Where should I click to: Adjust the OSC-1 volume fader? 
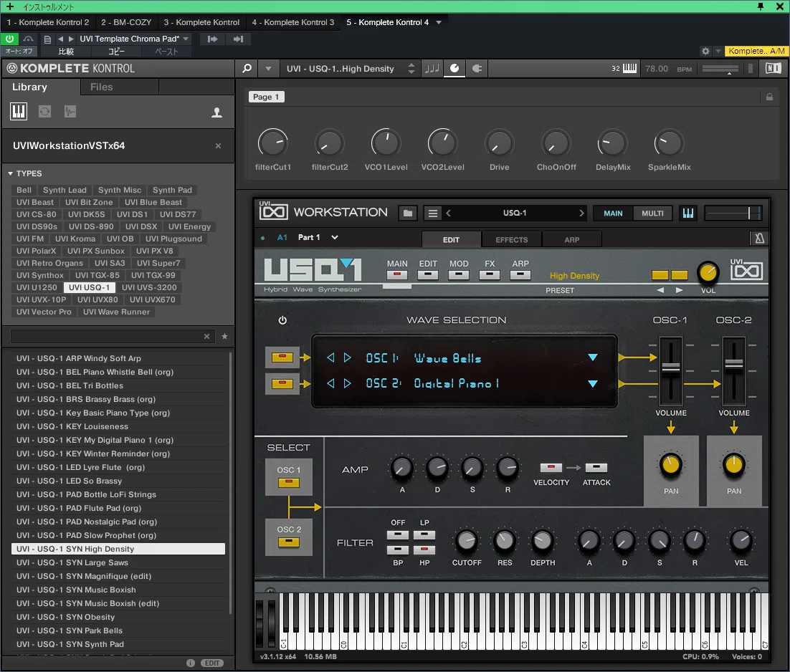pos(670,368)
